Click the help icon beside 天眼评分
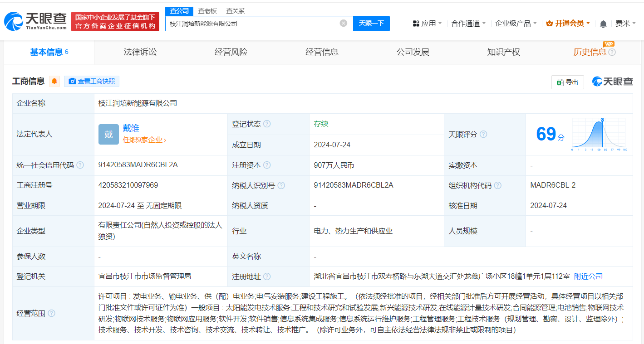 click(483, 134)
